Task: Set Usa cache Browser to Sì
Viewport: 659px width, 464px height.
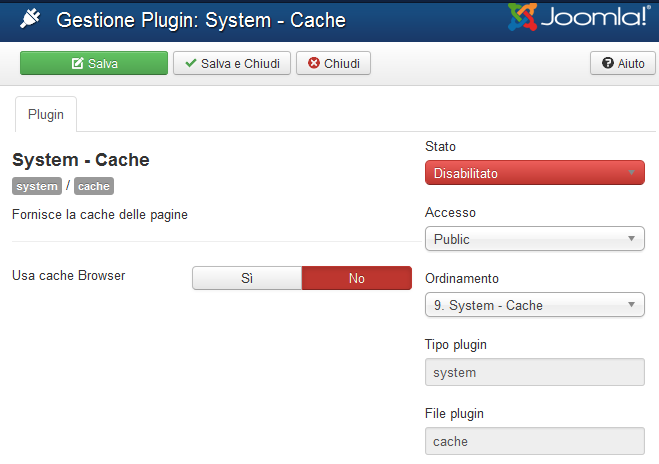Action: point(247,278)
